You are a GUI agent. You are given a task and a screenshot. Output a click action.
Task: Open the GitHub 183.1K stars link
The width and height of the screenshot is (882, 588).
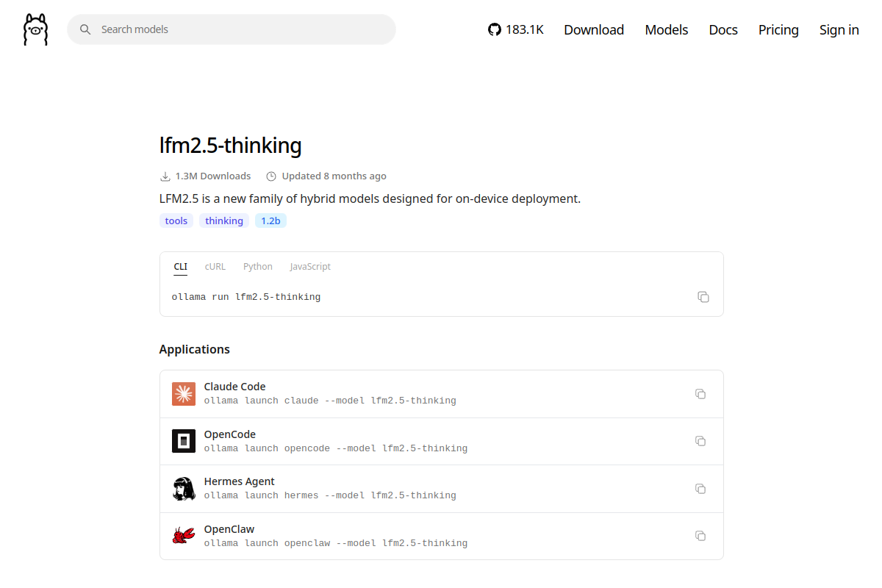click(x=516, y=29)
